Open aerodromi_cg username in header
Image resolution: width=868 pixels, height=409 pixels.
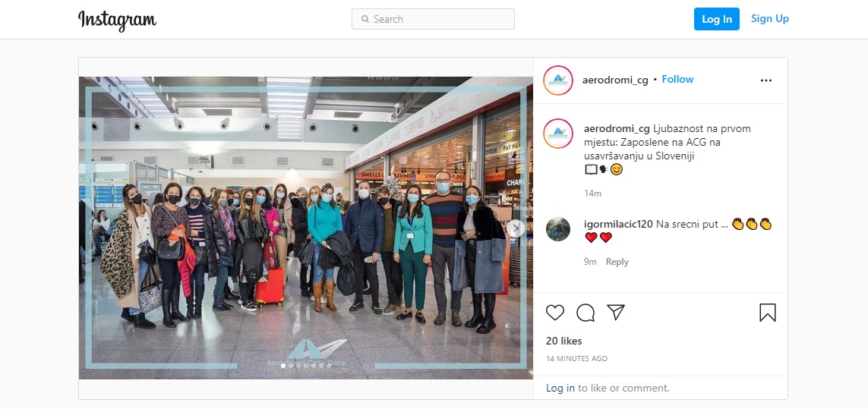615,80
